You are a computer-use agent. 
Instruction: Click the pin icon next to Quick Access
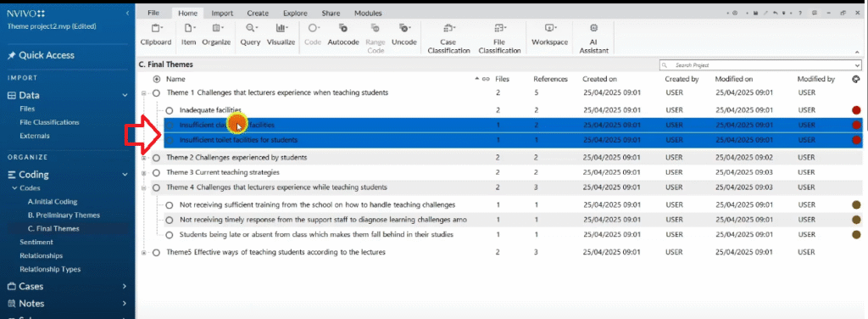pyautogui.click(x=11, y=55)
